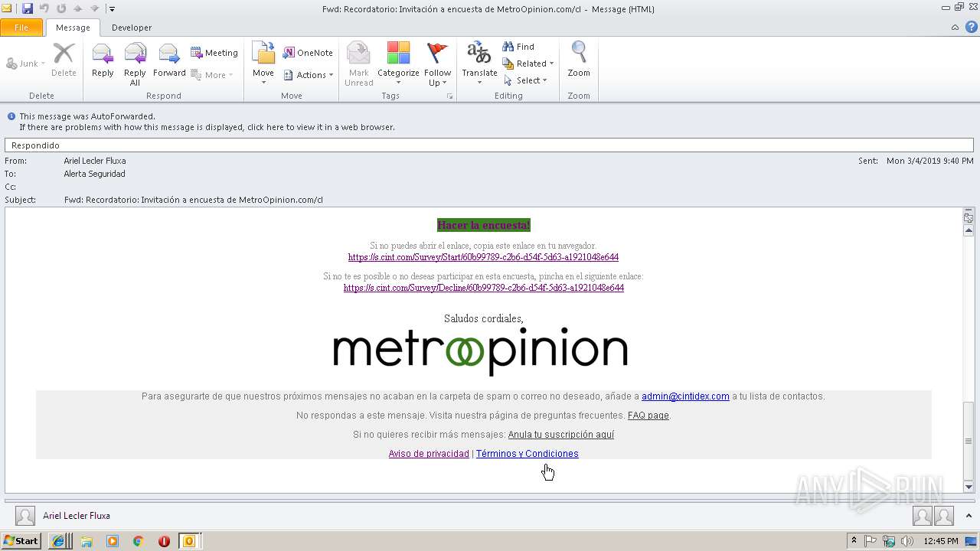980x551 pixels.
Task: Click the Previous Item arrow icon
Action: 78,8
